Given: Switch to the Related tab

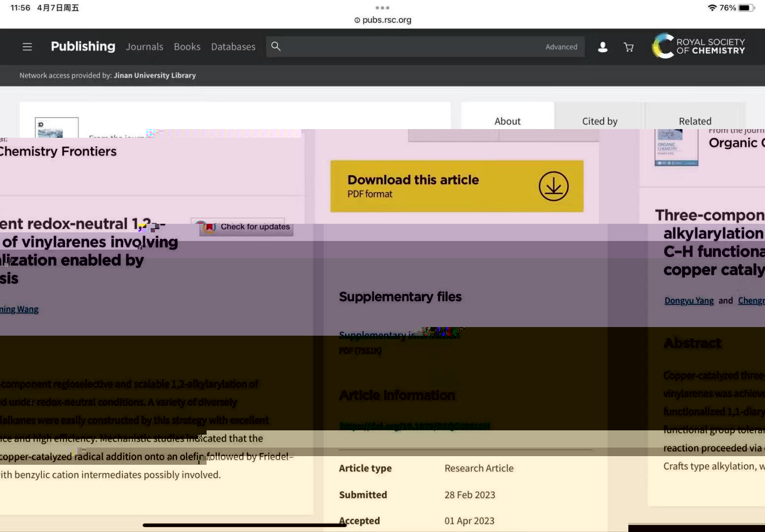Looking at the screenshot, I should (x=695, y=121).
